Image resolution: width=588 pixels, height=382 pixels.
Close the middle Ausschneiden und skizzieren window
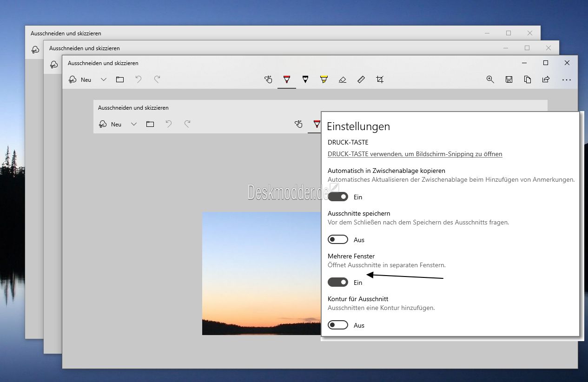[548, 48]
